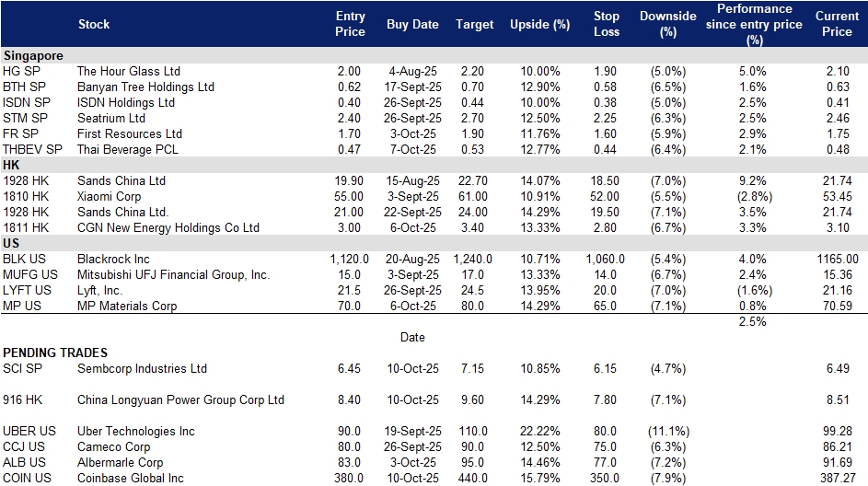Image resolution: width=868 pixels, height=486 pixels.
Task: Click the average performance 2.5% total
Action: (752, 321)
